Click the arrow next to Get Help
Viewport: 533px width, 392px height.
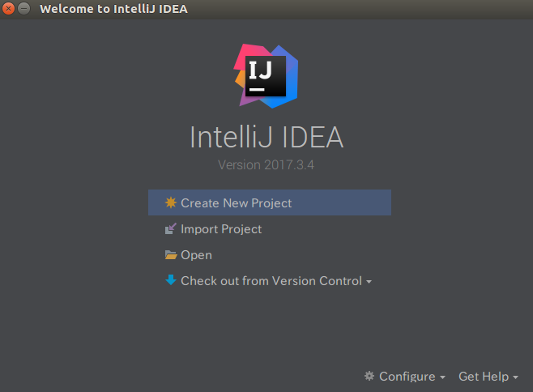[x=516, y=377]
